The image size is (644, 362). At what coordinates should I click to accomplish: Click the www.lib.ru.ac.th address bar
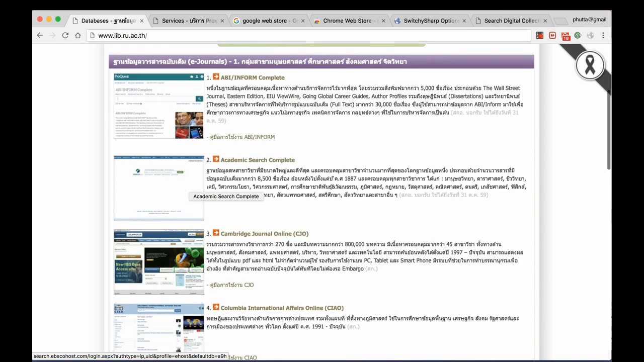pos(309,35)
